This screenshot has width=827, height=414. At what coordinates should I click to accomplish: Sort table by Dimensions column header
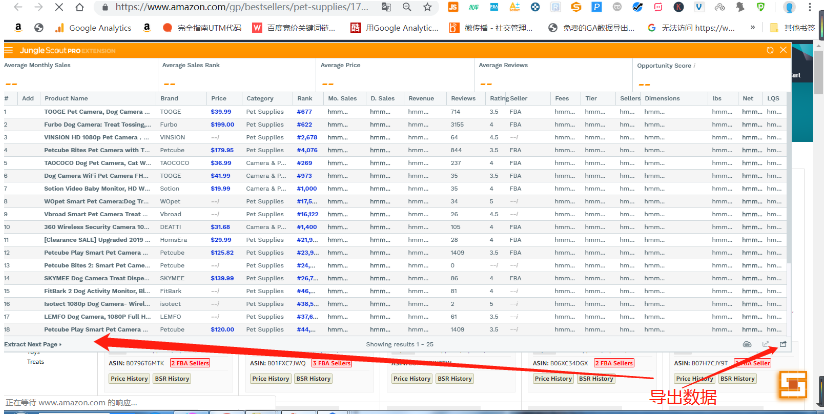(662, 99)
